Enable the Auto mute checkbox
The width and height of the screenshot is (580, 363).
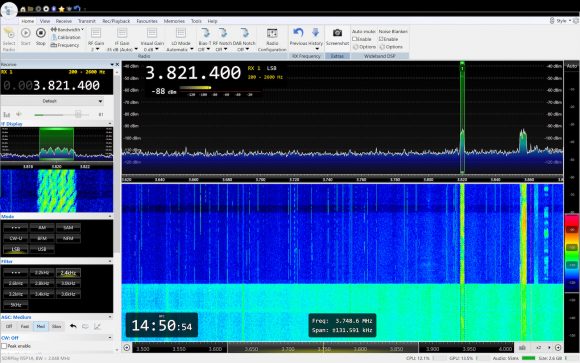[x=354, y=39]
